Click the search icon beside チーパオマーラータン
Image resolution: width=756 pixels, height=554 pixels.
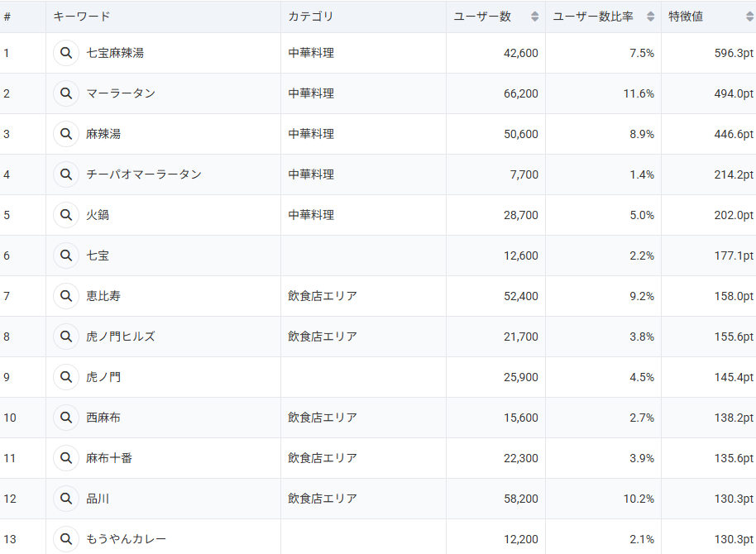point(66,174)
